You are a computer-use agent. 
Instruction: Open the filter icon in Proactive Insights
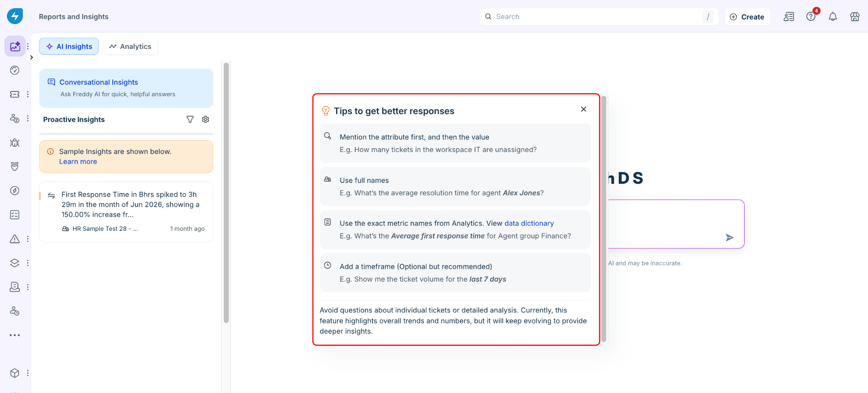(190, 119)
